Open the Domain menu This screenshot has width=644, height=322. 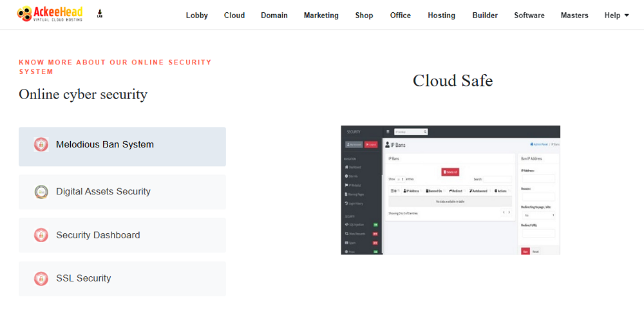point(274,15)
